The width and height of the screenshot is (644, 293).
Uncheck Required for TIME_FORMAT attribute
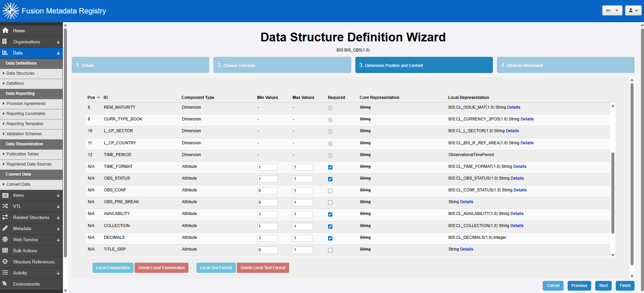pyautogui.click(x=330, y=167)
